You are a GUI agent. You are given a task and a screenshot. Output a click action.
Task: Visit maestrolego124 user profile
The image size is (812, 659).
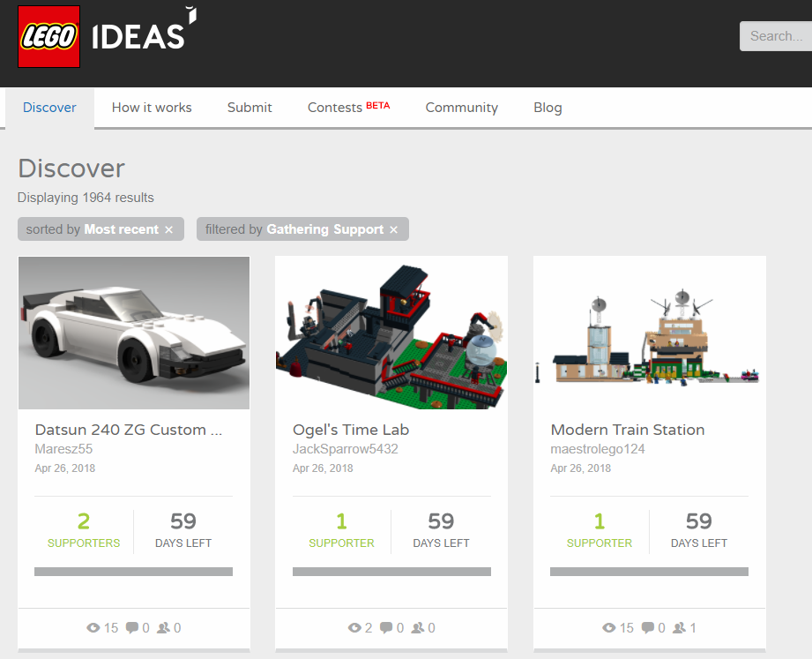tap(598, 449)
